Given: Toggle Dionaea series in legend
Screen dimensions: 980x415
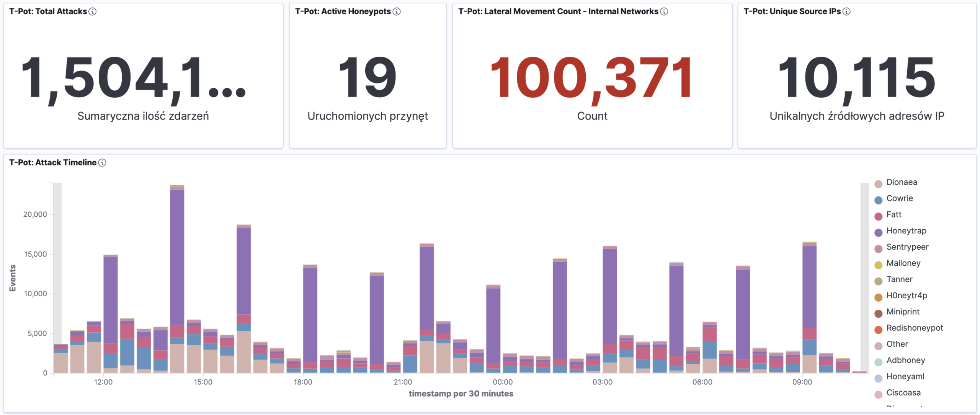Looking at the screenshot, I should [x=902, y=182].
